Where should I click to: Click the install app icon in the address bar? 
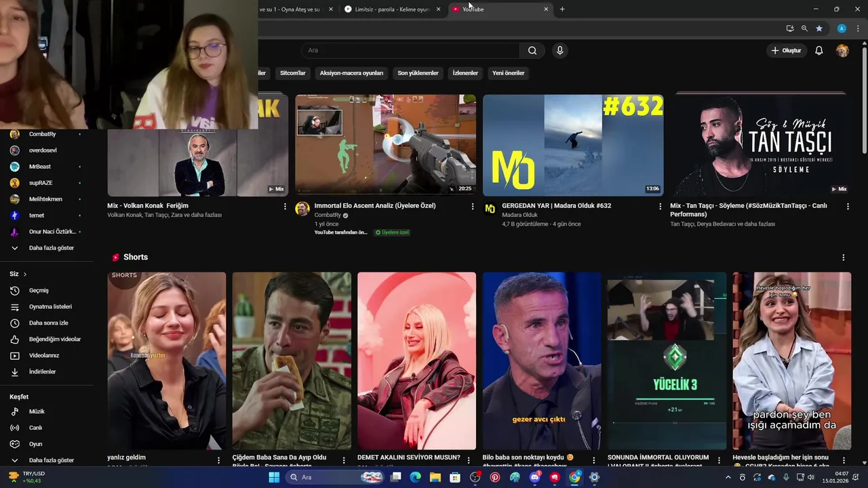pos(790,28)
